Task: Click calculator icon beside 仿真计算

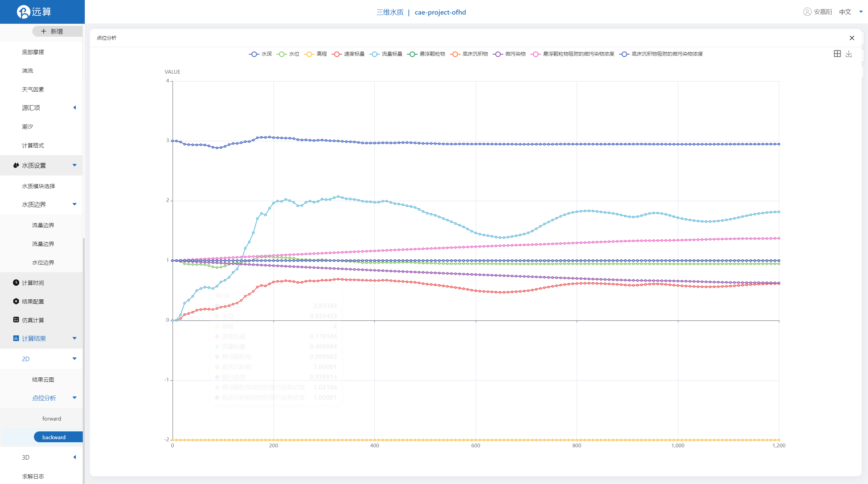Action: (x=16, y=320)
